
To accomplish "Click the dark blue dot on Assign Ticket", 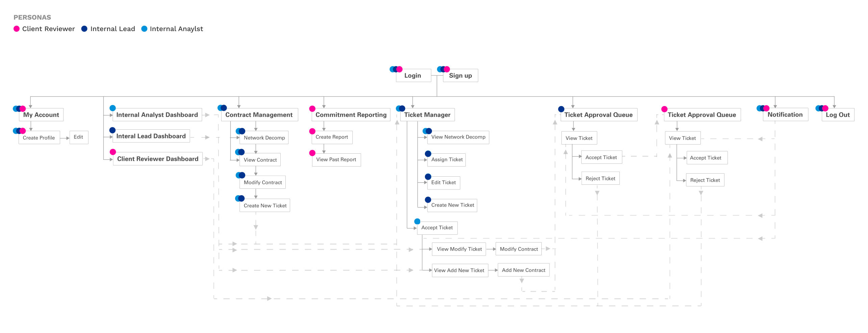I will [x=428, y=154].
